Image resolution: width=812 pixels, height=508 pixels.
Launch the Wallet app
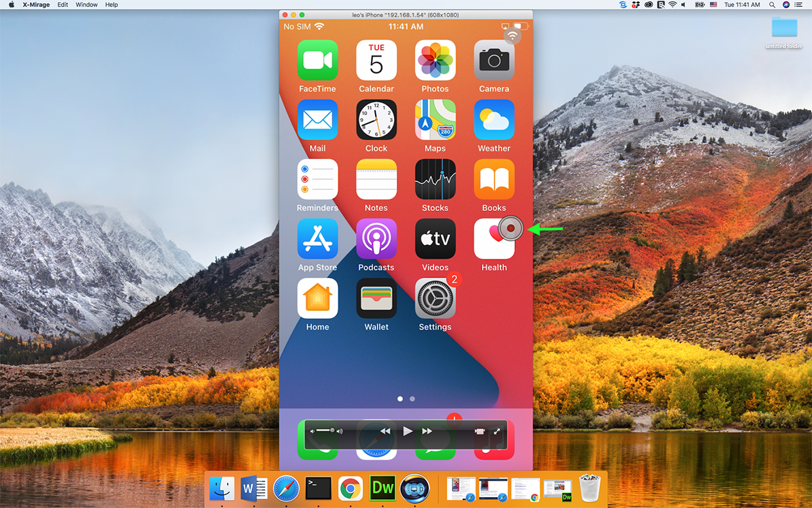pyautogui.click(x=376, y=298)
